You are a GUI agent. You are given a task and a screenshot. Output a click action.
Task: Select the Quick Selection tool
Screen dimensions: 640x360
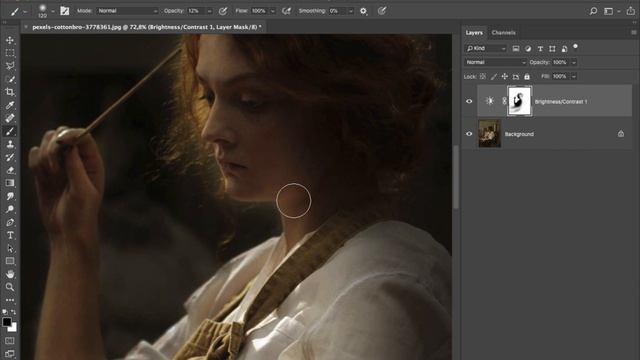point(10,79)
